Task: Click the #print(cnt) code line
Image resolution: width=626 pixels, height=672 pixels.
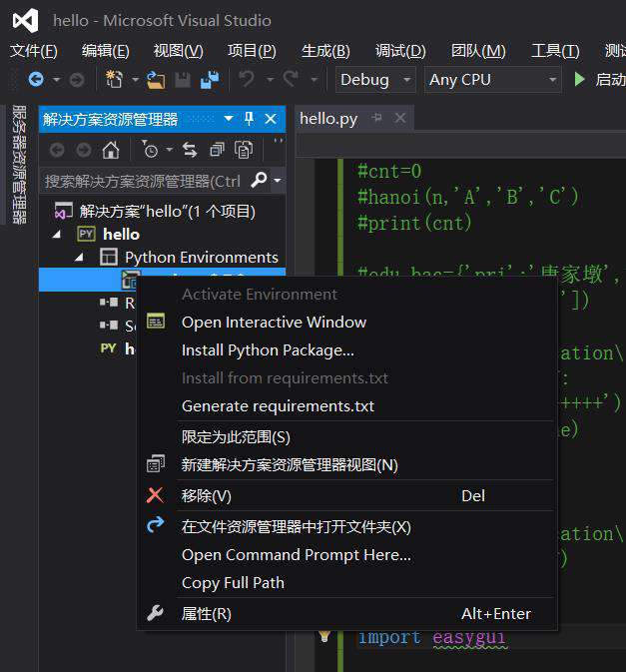Action: tap(414, 223)
